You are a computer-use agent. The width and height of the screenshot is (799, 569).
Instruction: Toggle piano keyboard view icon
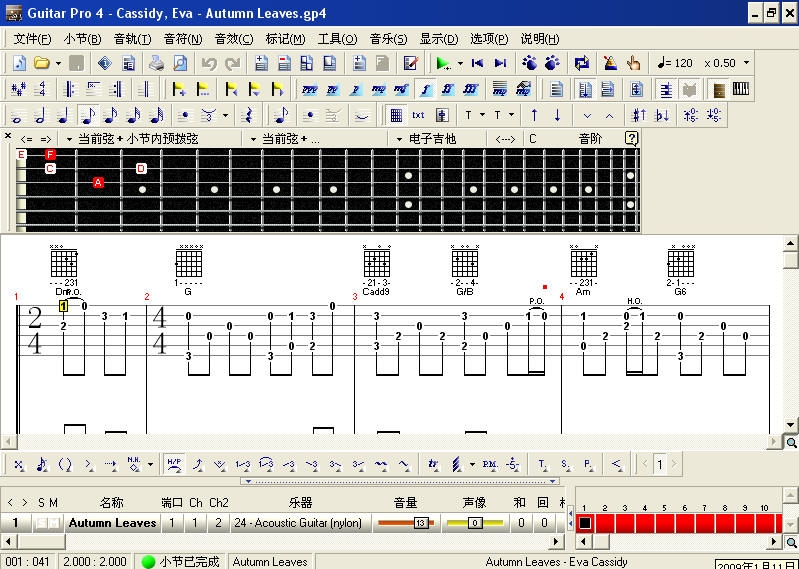(x=741, y=90)
